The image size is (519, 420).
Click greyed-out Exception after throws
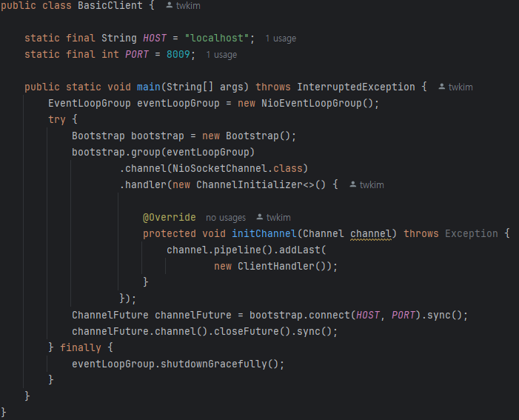[x=472, y=234]
